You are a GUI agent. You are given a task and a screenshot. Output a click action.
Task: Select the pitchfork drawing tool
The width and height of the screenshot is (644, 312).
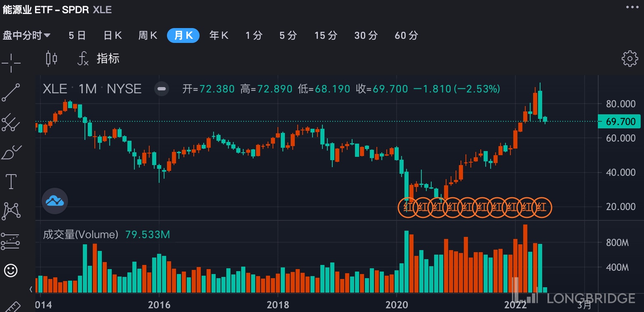click(11, 123)
